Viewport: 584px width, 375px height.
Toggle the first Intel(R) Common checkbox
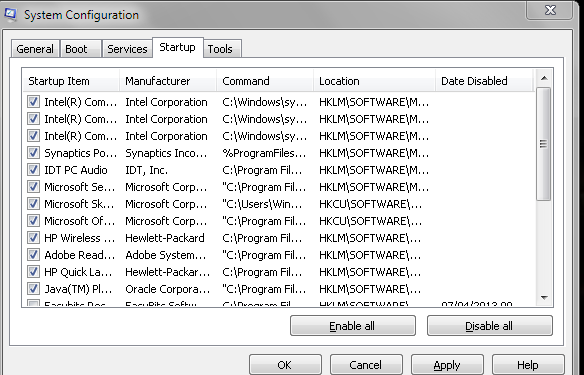coord(34,101)
